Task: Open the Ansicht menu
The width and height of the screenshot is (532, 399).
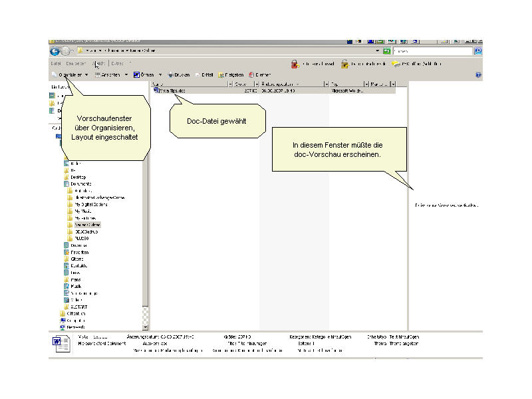Action: 98,63
